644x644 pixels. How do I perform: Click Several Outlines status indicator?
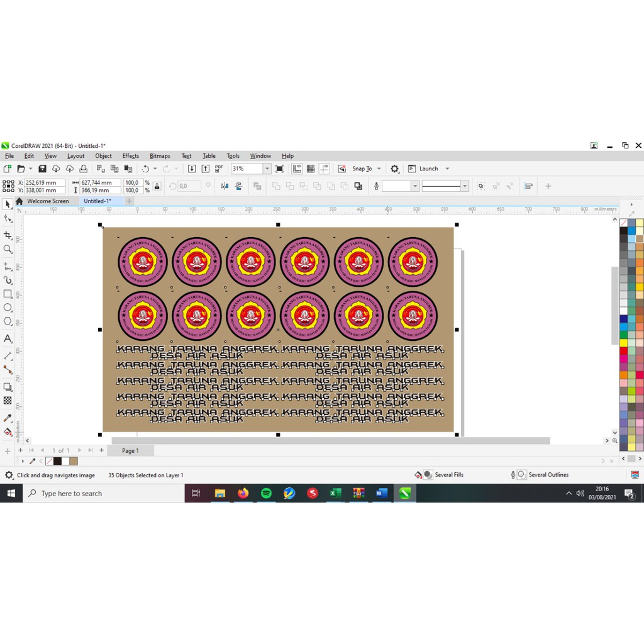pos(540,475)
